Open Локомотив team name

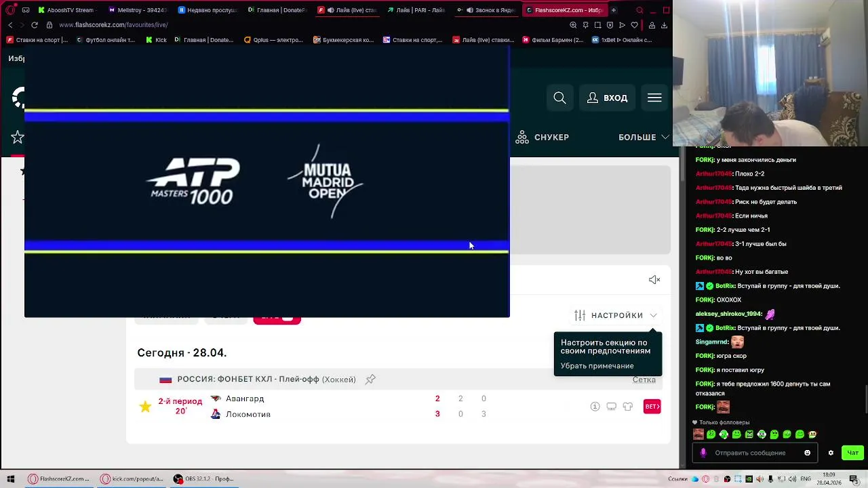point(248,414)
